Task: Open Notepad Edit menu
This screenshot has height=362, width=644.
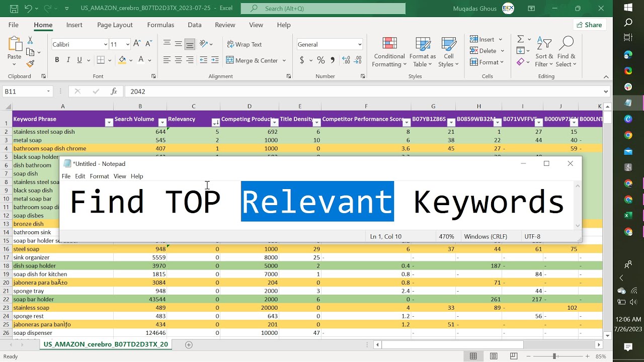Action: [x=80, y=176]
